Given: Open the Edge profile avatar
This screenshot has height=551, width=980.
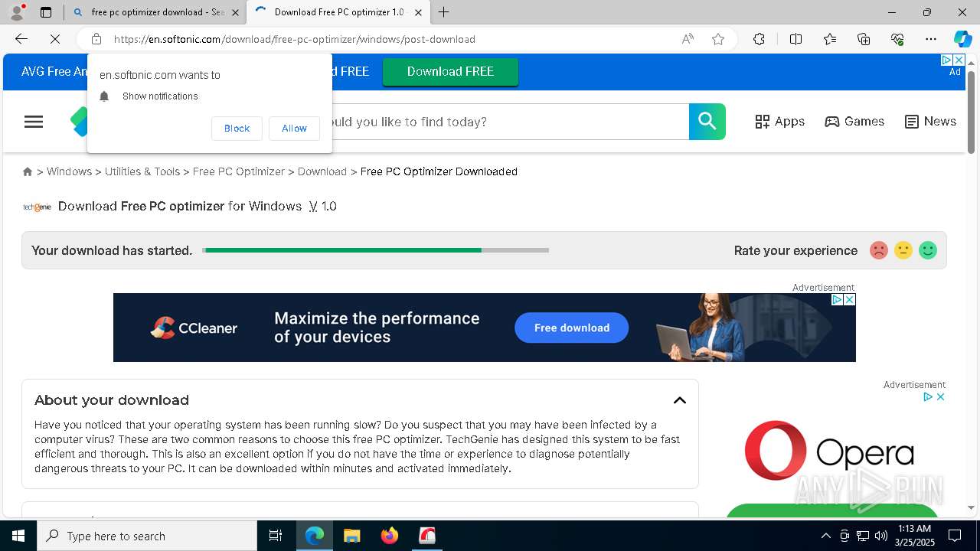Looking at the screenshot, I should pos(17,12).
